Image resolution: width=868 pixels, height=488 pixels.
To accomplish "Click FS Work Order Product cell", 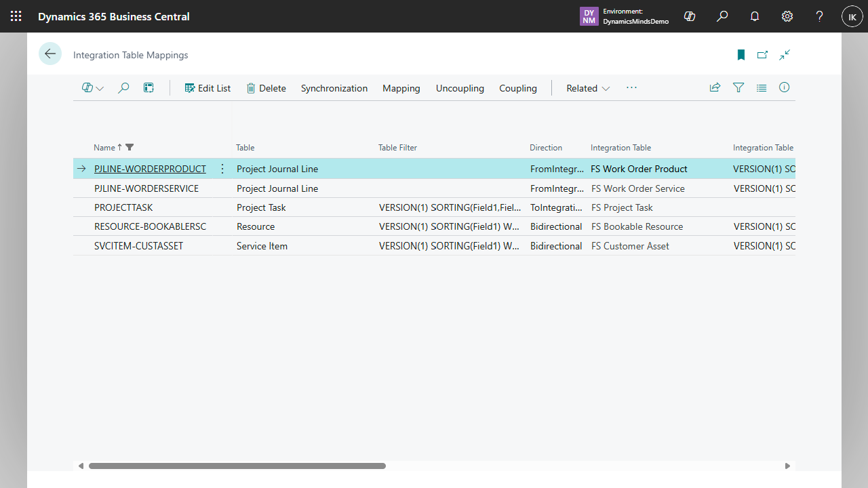I will tap(639, 169).
